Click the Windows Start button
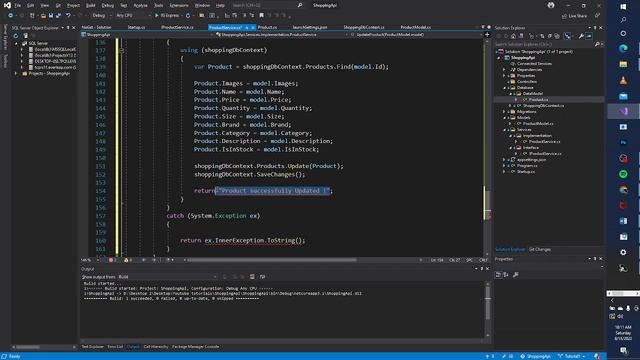 click(623, 7)
